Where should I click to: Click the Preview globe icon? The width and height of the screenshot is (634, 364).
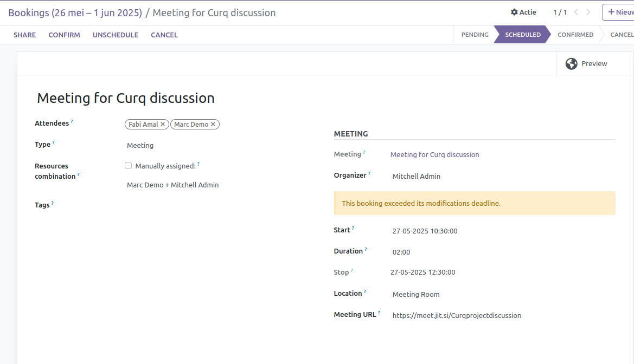[571, 64]
